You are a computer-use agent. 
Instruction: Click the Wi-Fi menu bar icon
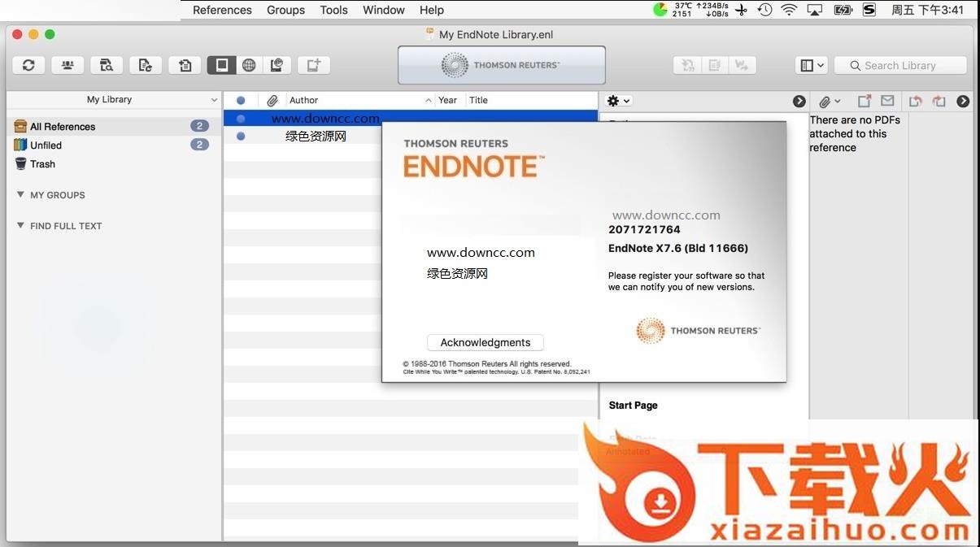tap(789, 10)
